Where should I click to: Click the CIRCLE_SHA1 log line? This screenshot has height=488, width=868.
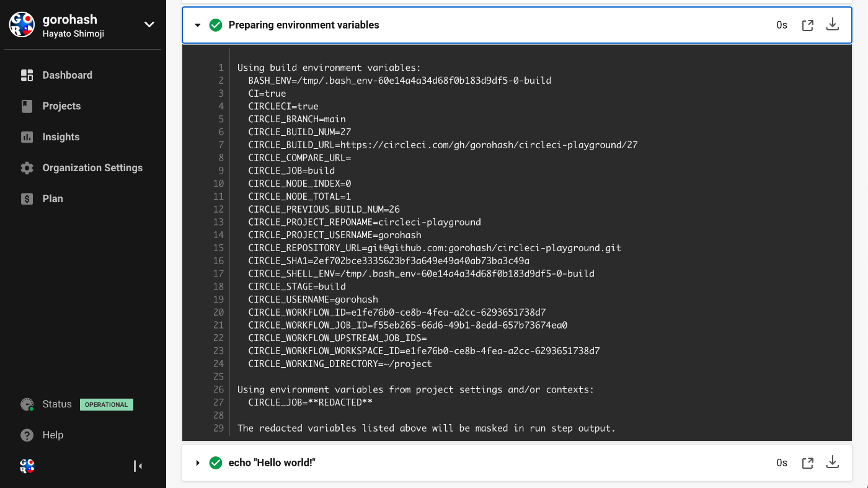[389, 261]
